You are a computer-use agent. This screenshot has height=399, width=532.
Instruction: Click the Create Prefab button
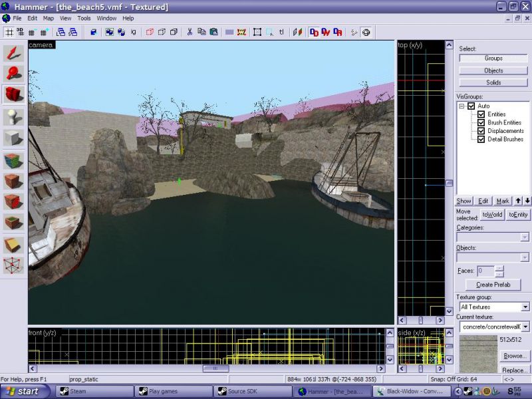[x=493, y=285]
